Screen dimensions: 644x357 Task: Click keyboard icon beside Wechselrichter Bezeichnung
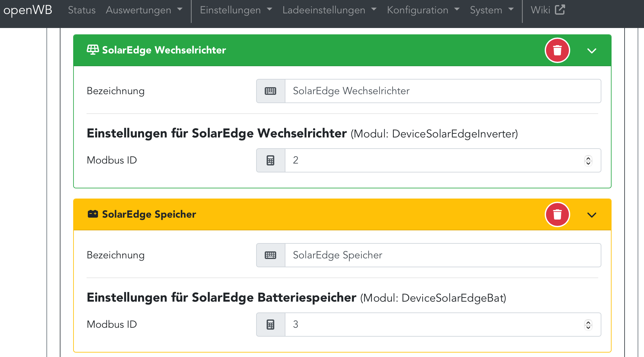[270, 91]
